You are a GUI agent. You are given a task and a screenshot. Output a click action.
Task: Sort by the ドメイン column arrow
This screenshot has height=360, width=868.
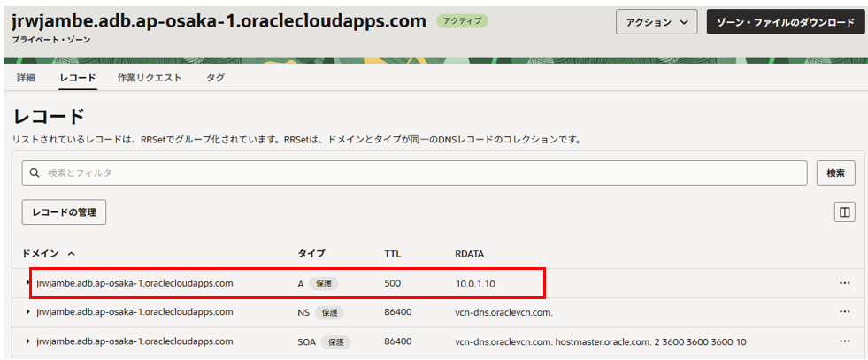pyautogui.click(x=72, y=254)
